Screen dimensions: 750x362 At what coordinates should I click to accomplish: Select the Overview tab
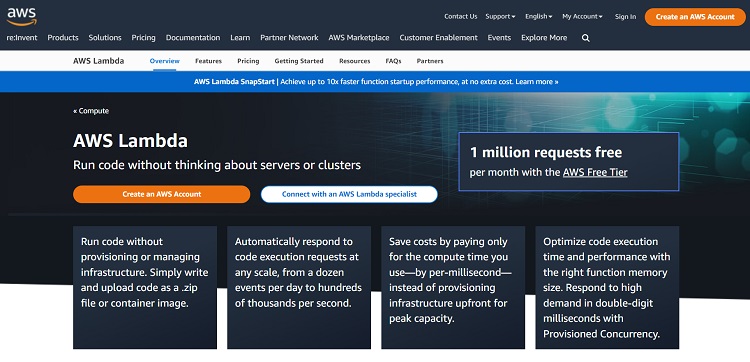coord(165,61)
